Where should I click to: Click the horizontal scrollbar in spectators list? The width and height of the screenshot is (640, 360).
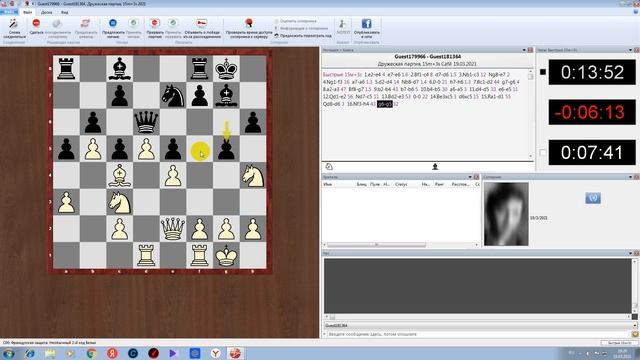[x=376, y=245]
